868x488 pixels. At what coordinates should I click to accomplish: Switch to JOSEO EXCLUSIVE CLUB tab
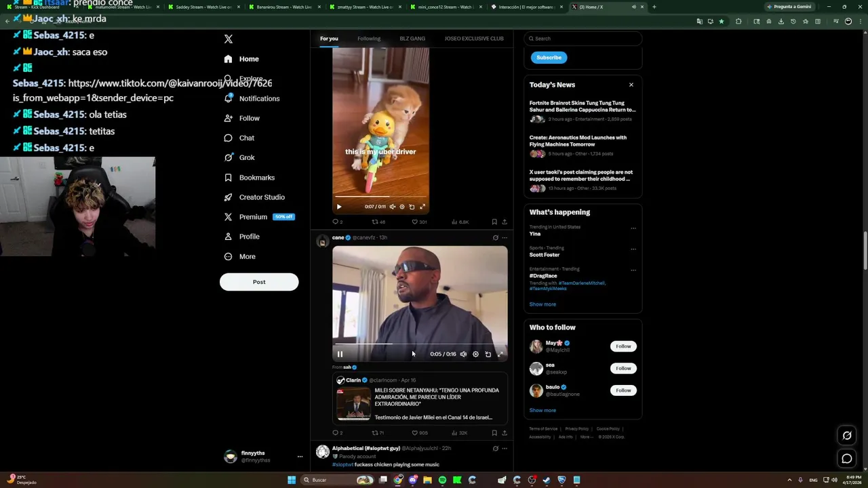[474, 39]
